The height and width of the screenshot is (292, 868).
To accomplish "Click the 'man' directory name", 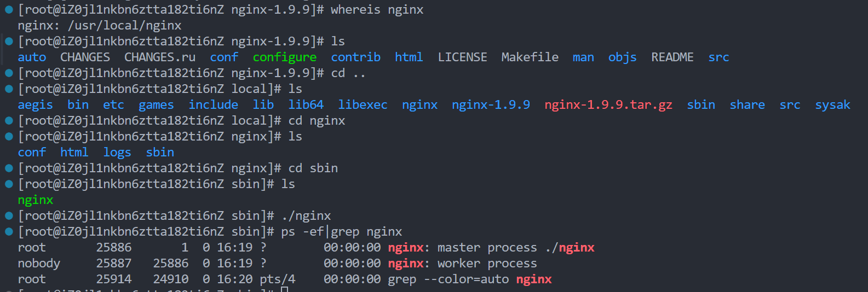I will pyautogui.click(x=583, y=57).
